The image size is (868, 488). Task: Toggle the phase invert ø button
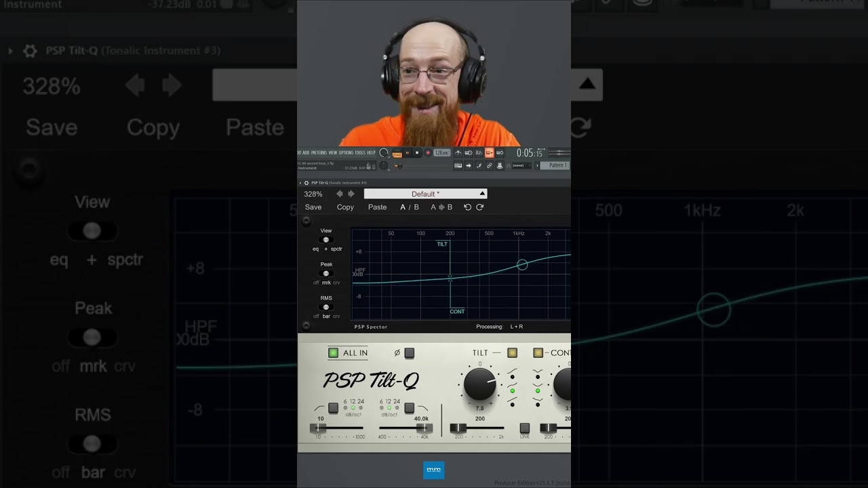[x=410, y=353]
